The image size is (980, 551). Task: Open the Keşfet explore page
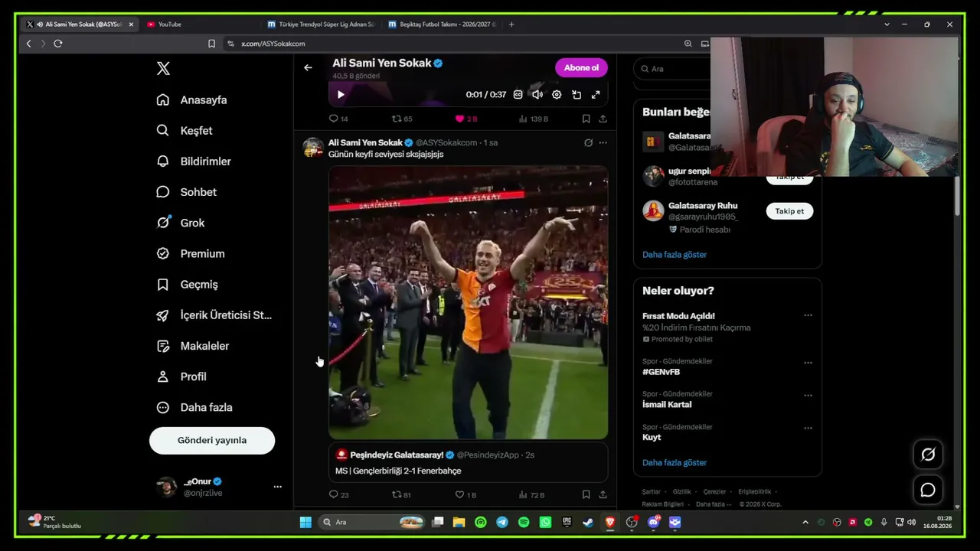(x=185, y=131)
